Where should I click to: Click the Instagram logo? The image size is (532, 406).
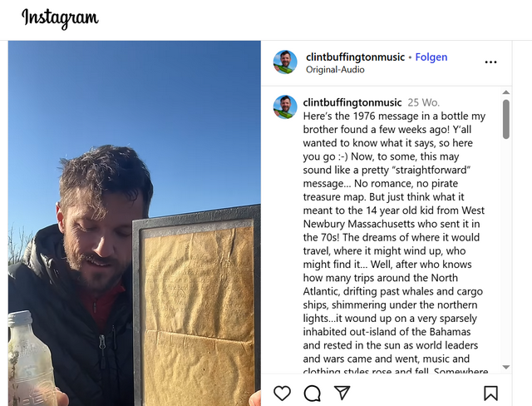(x=60, y=18)
